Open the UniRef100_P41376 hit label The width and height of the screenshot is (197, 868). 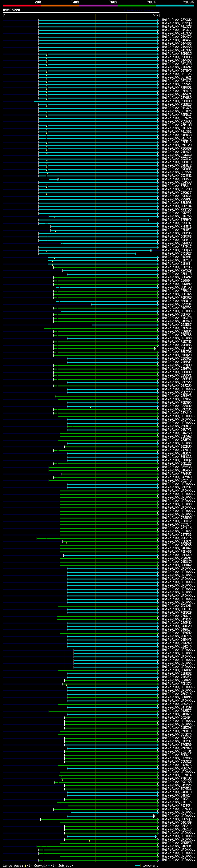tap(177, 26)
